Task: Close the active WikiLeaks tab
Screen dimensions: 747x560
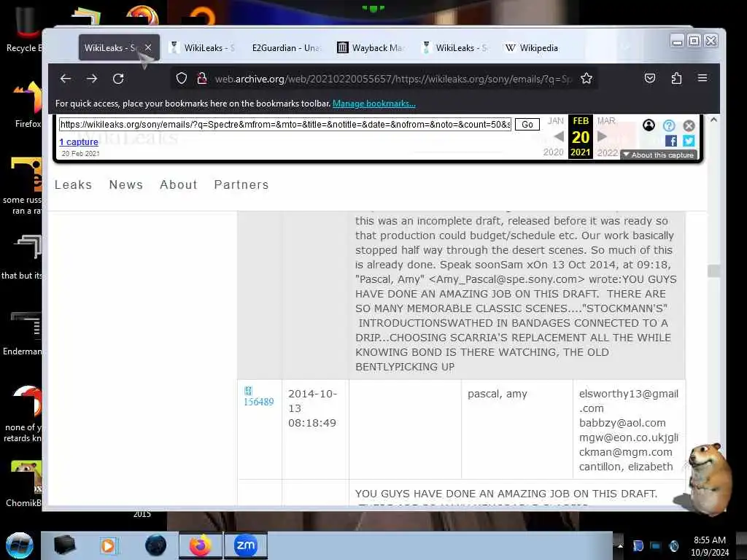Action: click(148, 47)
